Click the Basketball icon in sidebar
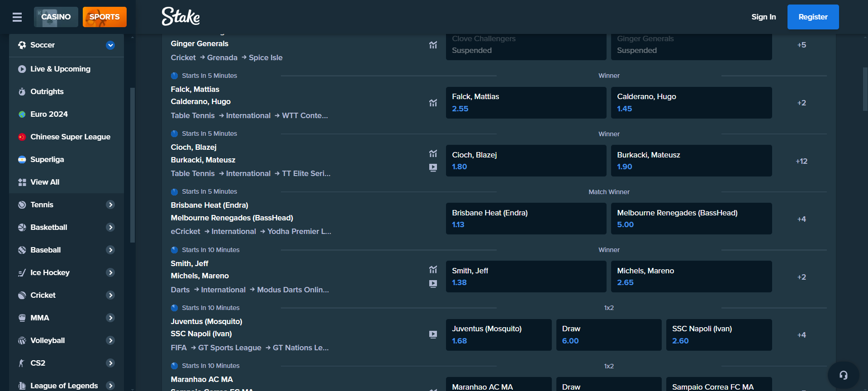868x391 pixels. click(x=22, y=227)
